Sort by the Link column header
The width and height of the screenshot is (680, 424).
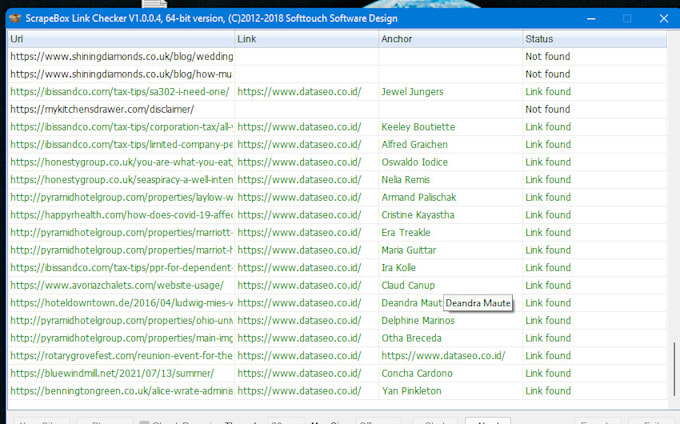307,39
